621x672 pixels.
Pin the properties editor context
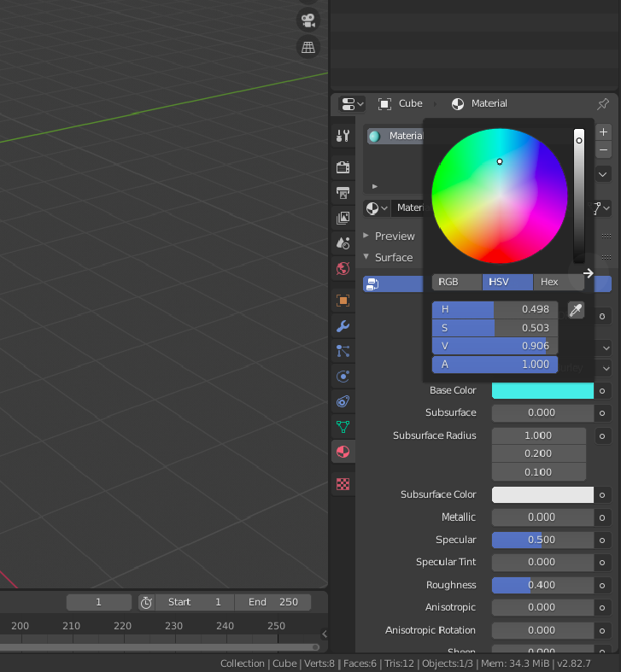coord(603,103)
